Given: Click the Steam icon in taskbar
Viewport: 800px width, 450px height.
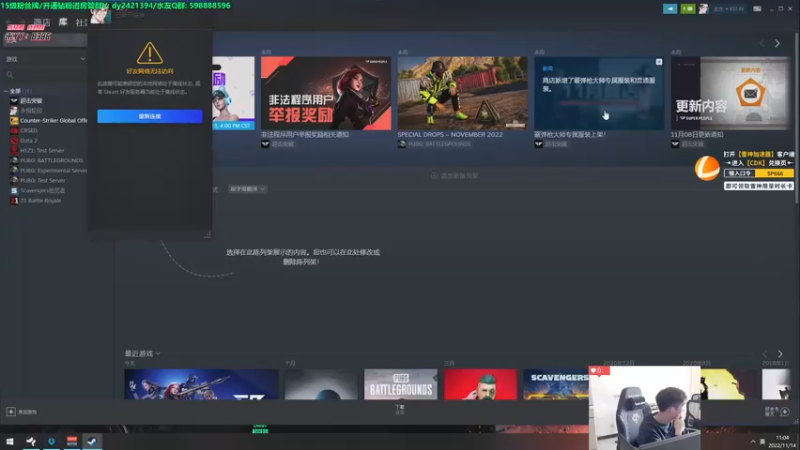Looking at the screenshot, I should click(92, 441).
